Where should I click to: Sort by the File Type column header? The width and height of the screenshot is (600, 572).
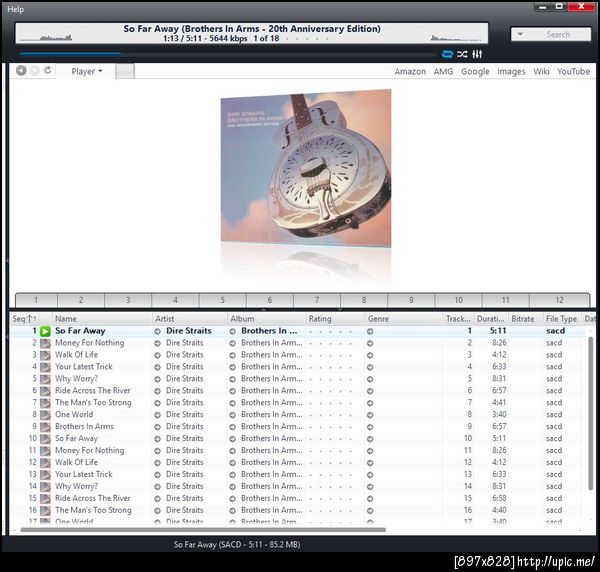562,319
